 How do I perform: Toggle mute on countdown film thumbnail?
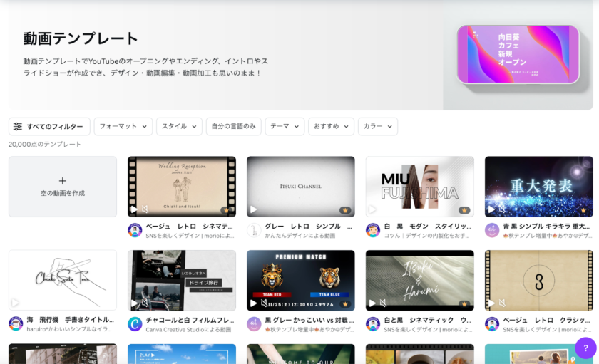(x=502, y=303)
